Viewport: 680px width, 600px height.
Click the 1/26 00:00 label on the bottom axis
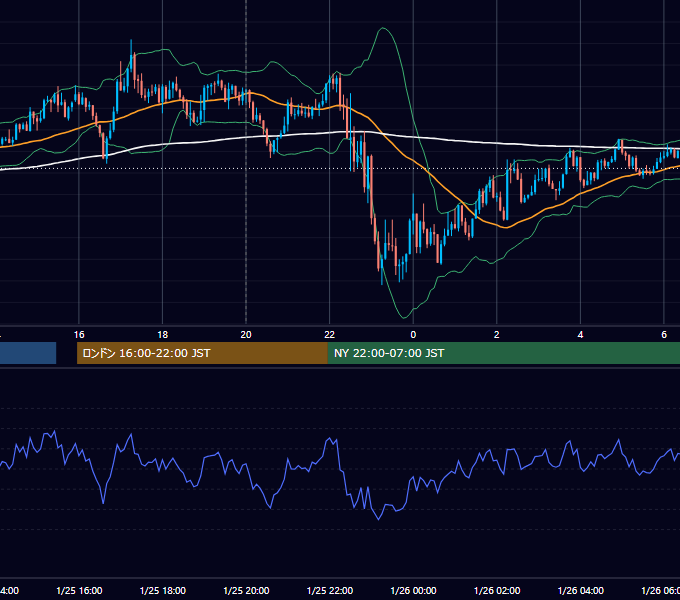coord(413,590)
